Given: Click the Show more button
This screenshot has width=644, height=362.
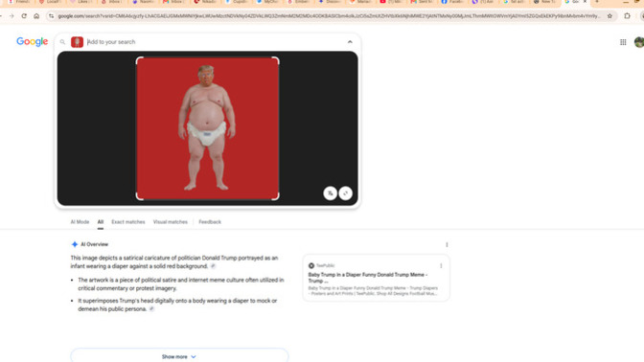Looking at the screenshot, I should click(x=179, y=355).
